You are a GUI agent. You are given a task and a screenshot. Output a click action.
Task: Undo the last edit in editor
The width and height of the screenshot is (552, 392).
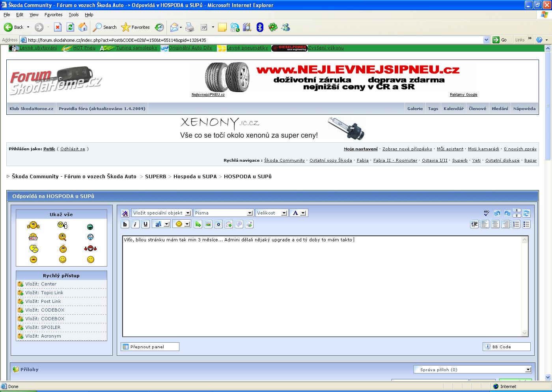click(x=497, y=213)
